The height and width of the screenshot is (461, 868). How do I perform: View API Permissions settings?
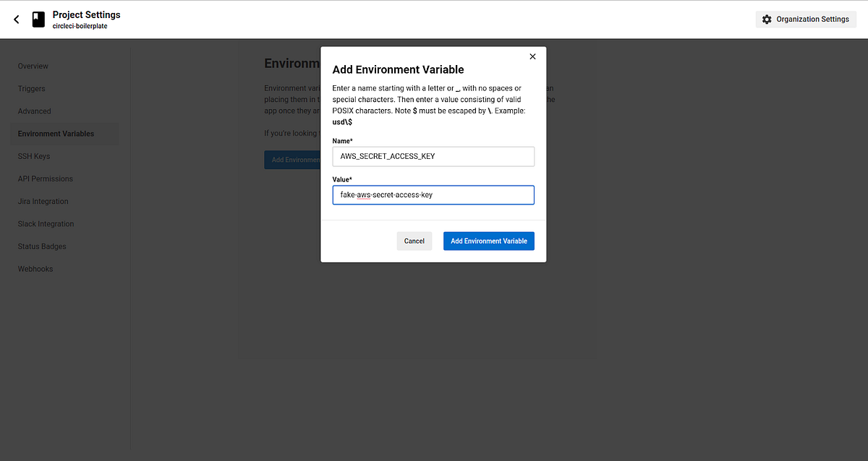(45, 178)
